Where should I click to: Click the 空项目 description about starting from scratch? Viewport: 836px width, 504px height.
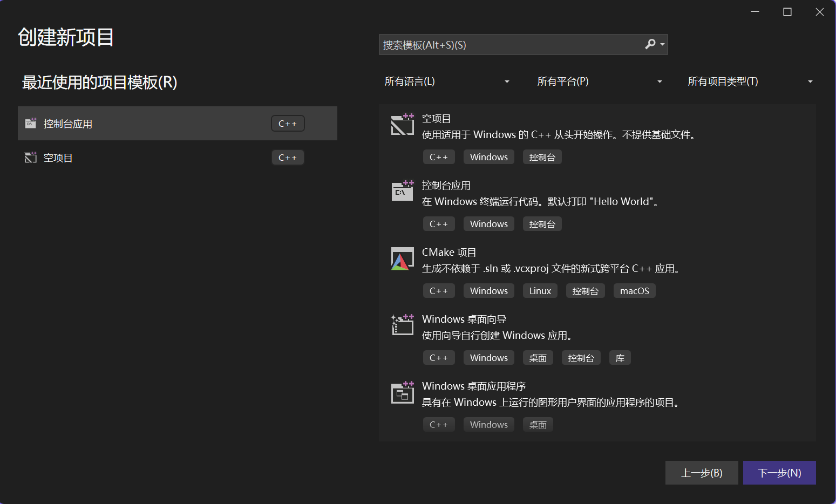click(559, 135)
